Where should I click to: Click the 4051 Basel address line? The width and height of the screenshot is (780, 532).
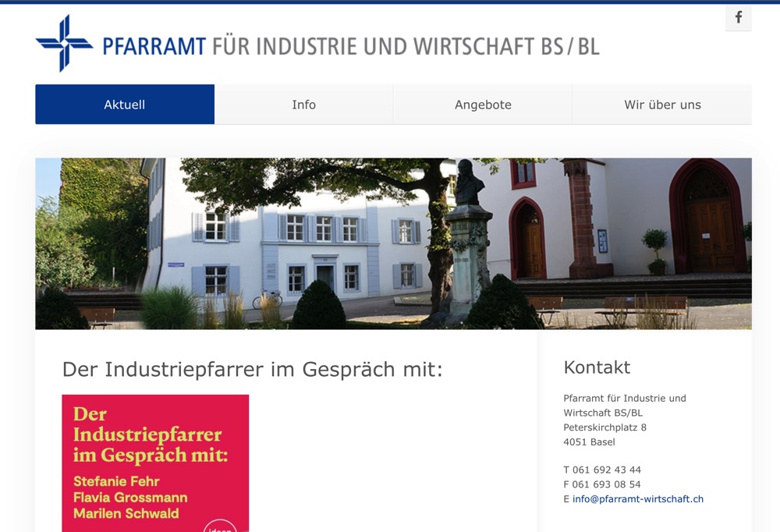(589, 442)
